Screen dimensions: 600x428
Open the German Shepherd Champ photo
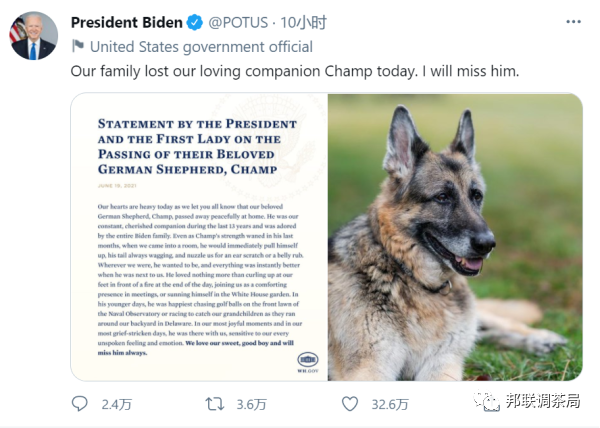tap(455, 237)
